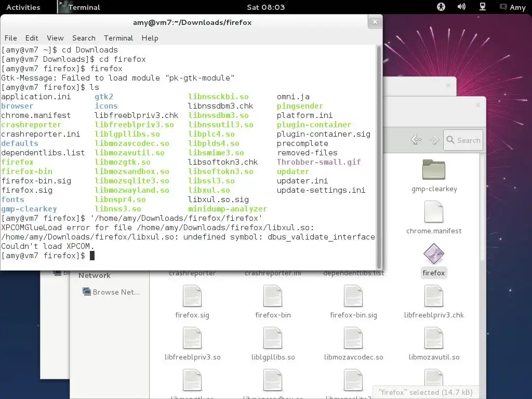
Task: Select the firefox-bin.sig file icon
Action: [x=353, y=296]
